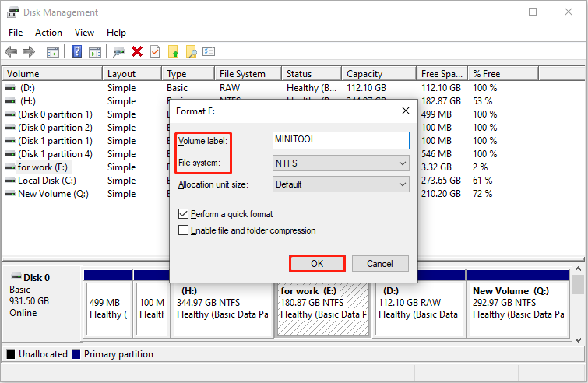Click the volume icon for Local Disk (C:)
The image size is (588, 383).
click(x=10, y=181)
